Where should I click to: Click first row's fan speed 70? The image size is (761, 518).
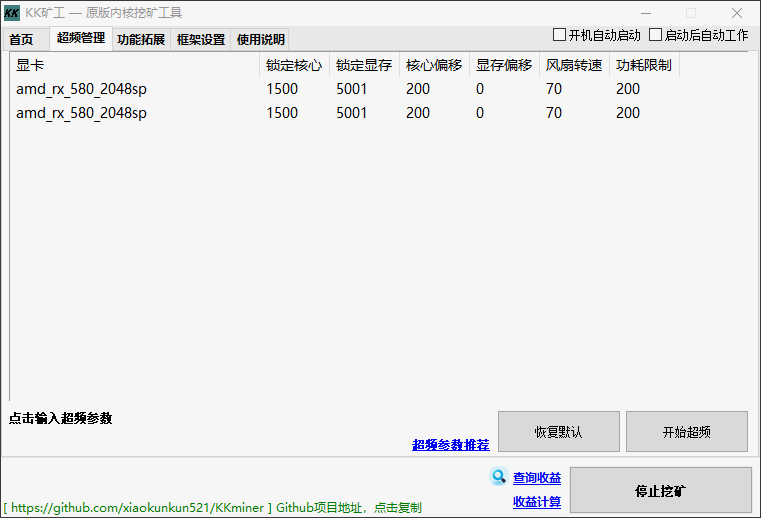point(554,89)
